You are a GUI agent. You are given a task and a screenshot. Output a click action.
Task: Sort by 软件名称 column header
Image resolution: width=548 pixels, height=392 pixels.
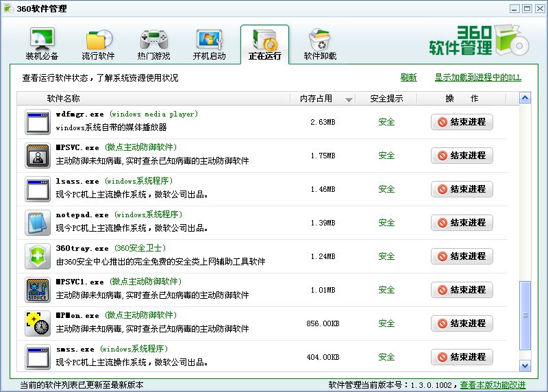(63, 99)
